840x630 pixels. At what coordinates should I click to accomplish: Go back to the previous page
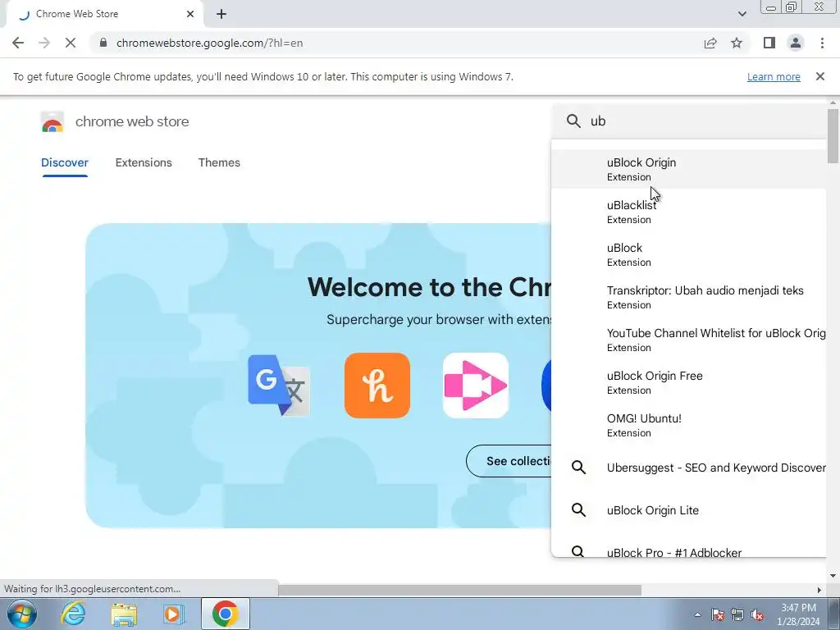coord(18,43)
